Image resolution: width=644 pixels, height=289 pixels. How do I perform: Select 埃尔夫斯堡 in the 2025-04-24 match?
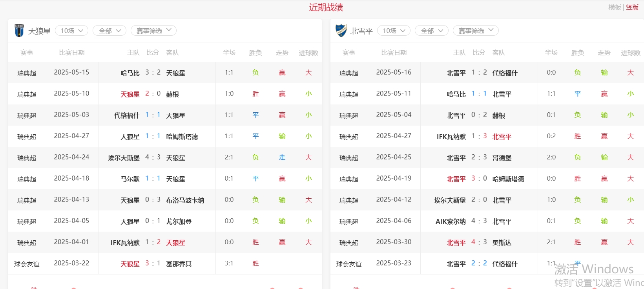click(x=124, y=158)
